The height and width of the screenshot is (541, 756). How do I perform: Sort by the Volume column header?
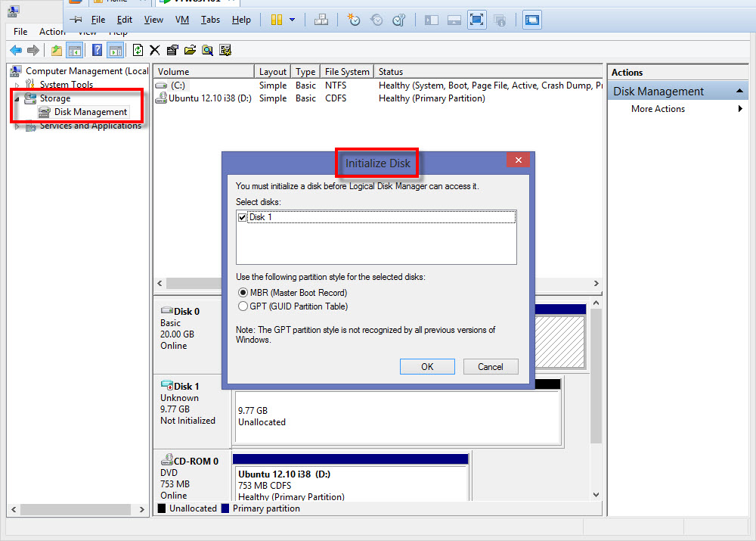click(x=203, y=71)
